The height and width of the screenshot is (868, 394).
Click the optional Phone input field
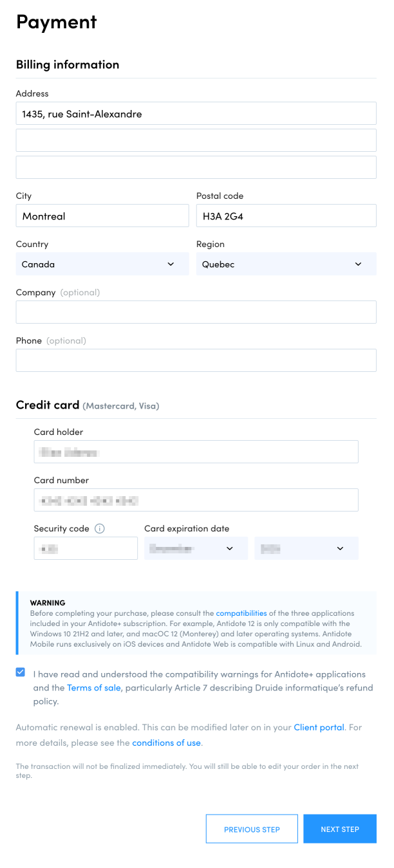click(196, 360)
